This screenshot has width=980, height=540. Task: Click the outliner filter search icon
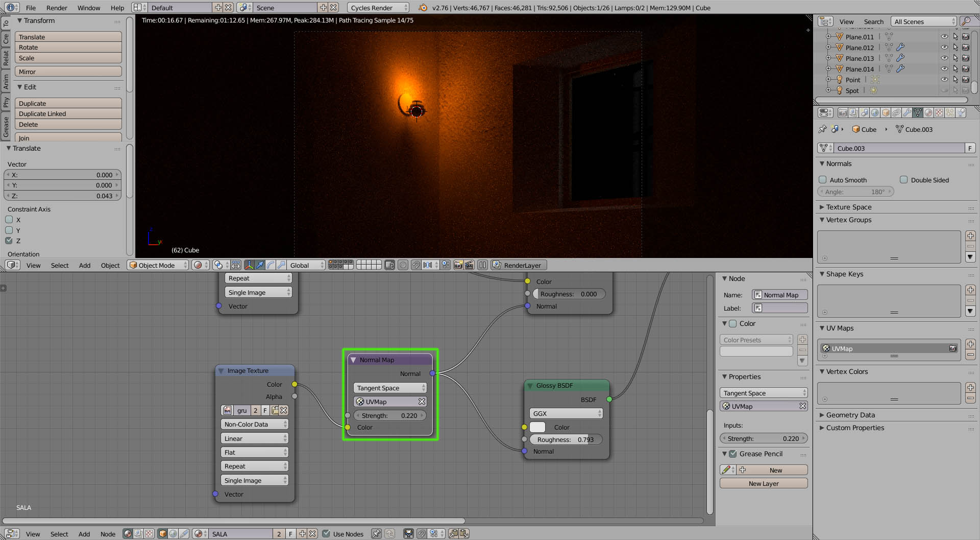click(965, 21)
